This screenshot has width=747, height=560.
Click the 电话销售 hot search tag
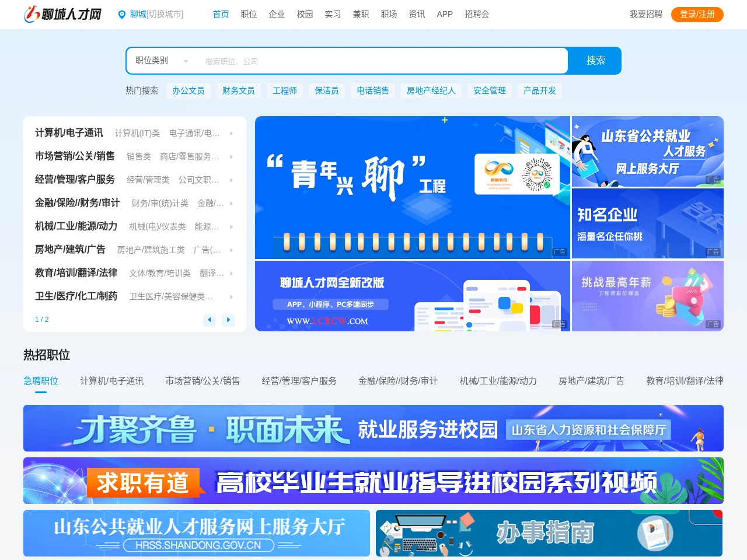pyautogui.click(x=373, y=91)
